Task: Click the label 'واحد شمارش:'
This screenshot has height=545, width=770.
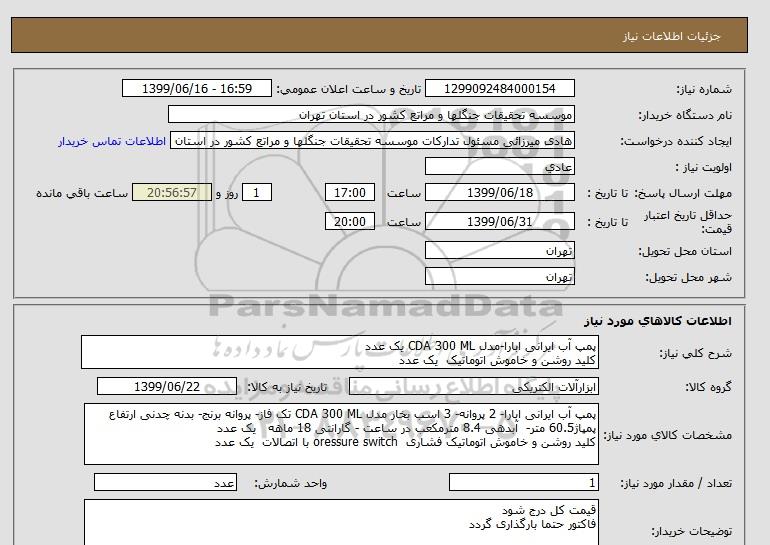Action: [291, 484]
